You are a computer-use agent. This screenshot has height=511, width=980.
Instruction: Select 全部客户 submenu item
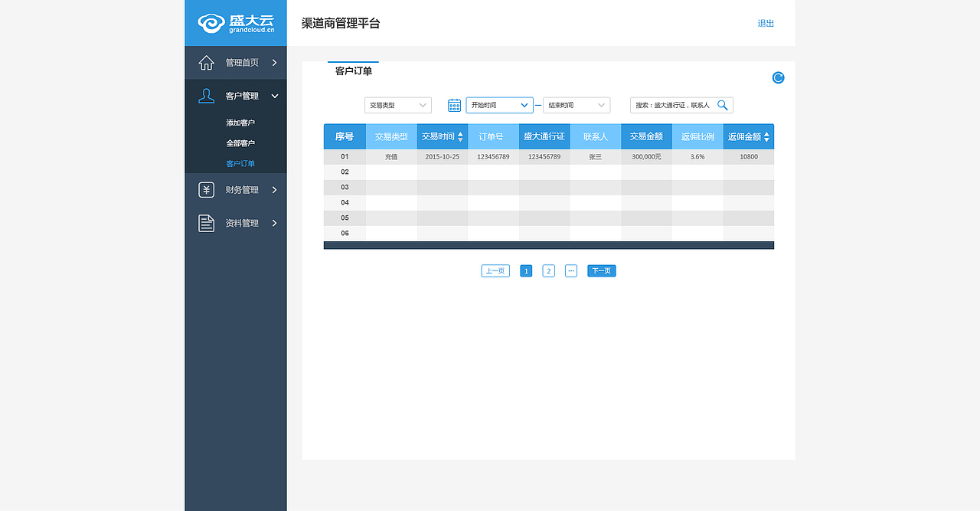tap(240, 143)
